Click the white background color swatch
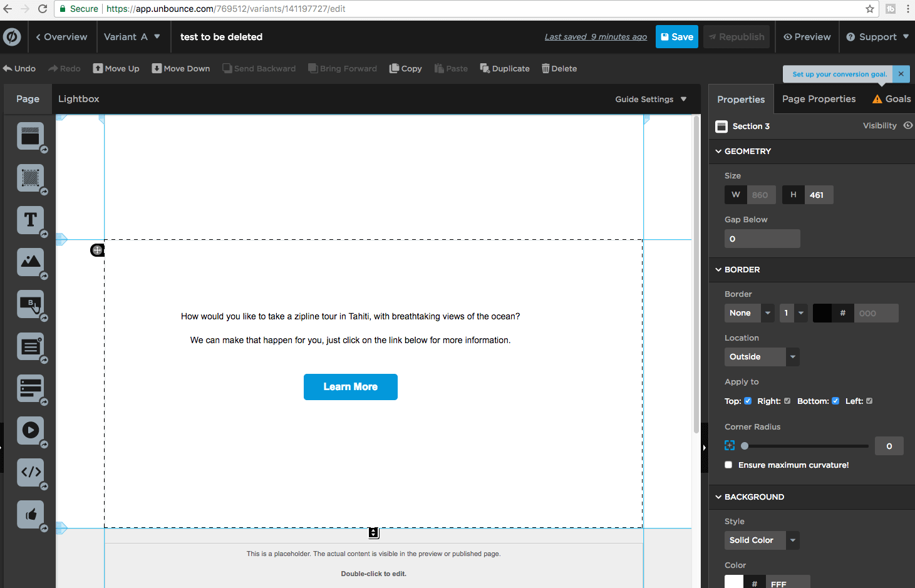This screenshot has width=915, height=588. (x=734, y=582)
